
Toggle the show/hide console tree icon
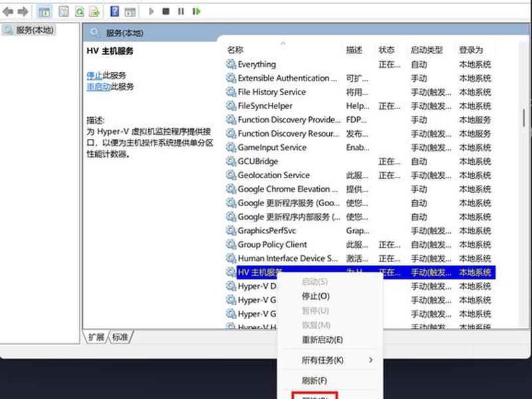[44, 12]
